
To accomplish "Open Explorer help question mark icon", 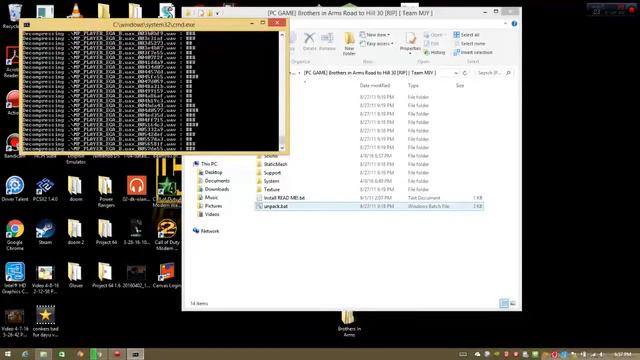I will tap(514, 24).
